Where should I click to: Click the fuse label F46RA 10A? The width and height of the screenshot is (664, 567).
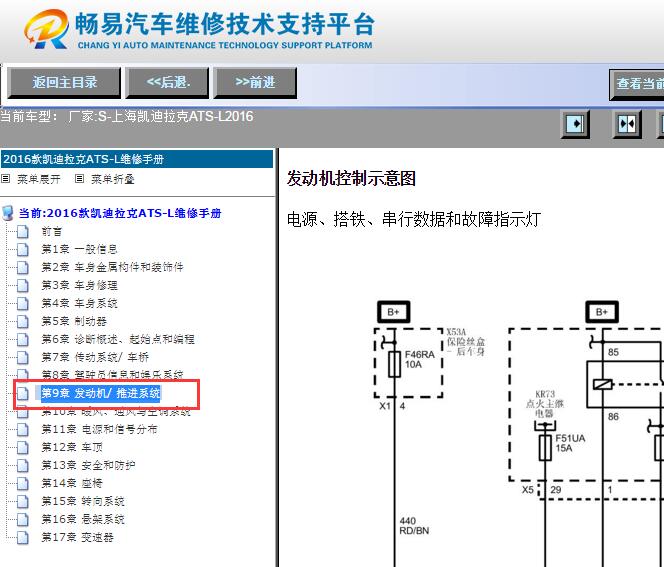pyautogui.click(x=419, y=360)
